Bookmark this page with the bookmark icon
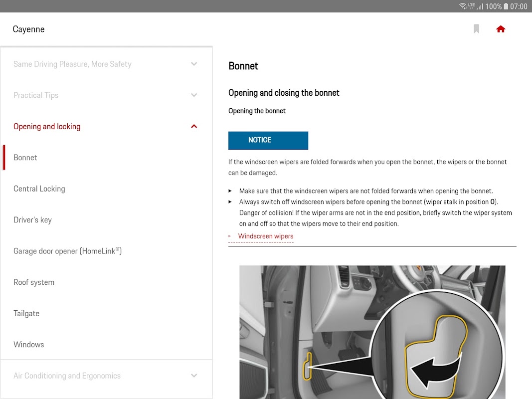Image resolution: width=532 pixels, height=399 pixels. (476, 29)
